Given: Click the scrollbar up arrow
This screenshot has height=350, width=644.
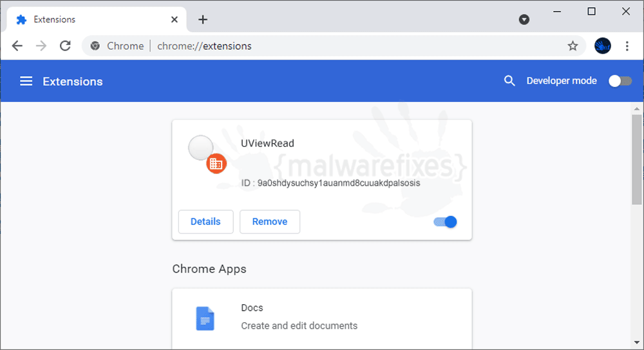Looking at the screenshot, I should (637, 109).
